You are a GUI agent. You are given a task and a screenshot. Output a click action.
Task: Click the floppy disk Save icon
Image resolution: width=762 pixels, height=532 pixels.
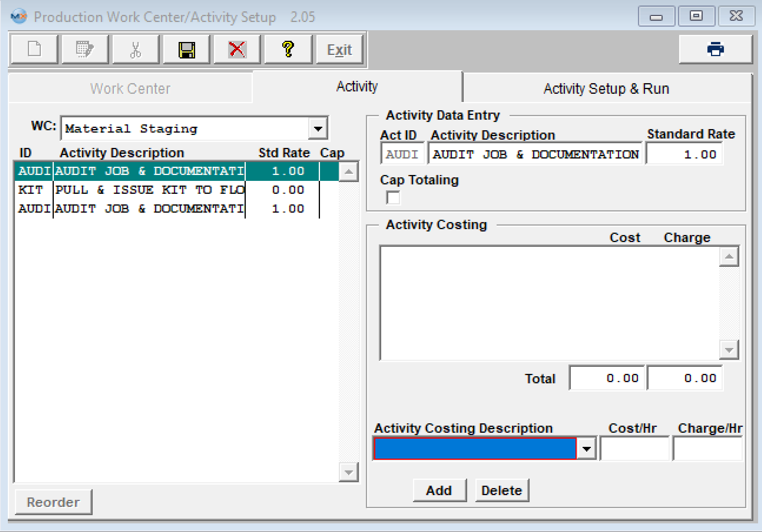pos(186,50)
